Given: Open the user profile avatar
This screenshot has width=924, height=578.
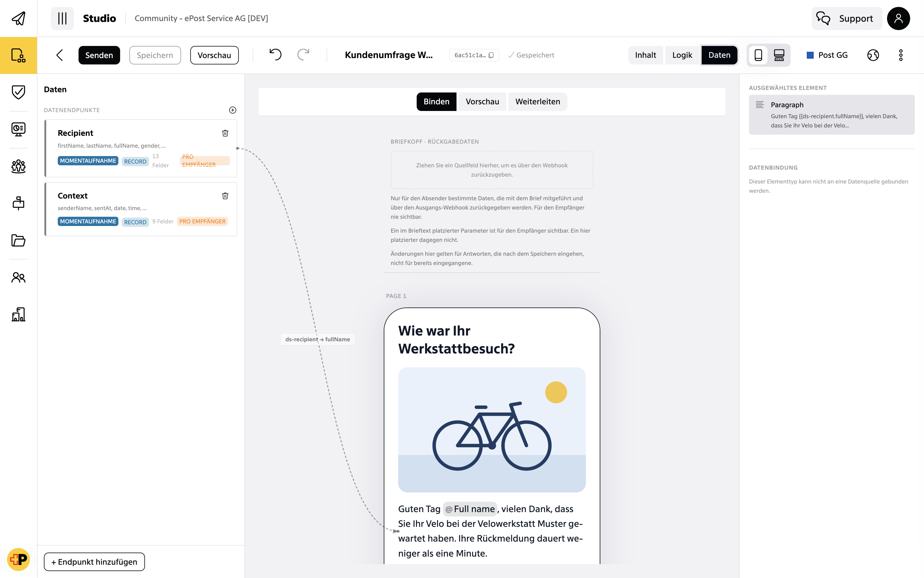Looking at the screenshot, I should pyautogui.click(x=898, y=18).
